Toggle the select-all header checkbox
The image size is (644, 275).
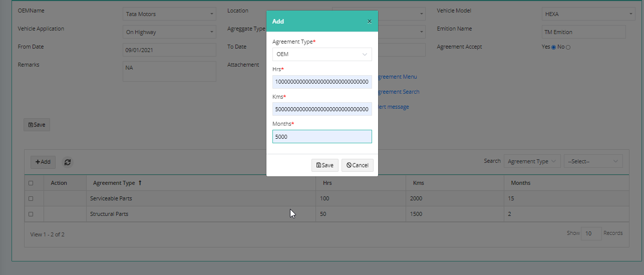pos(31,183)
